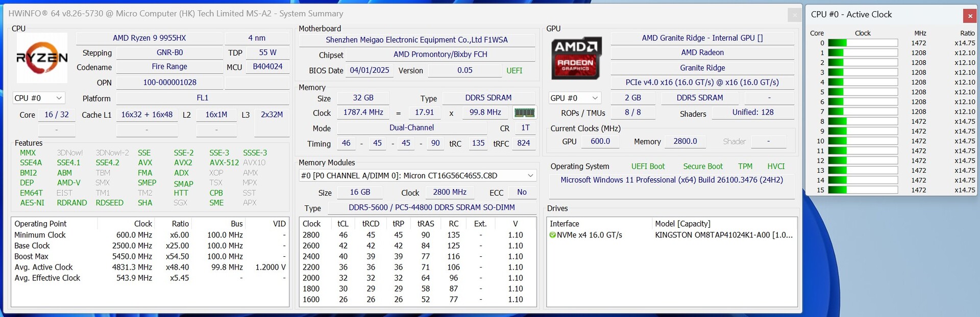Click the 'UEFI Boot' status label
The image size is (980, 317).
tap(648, 167)
